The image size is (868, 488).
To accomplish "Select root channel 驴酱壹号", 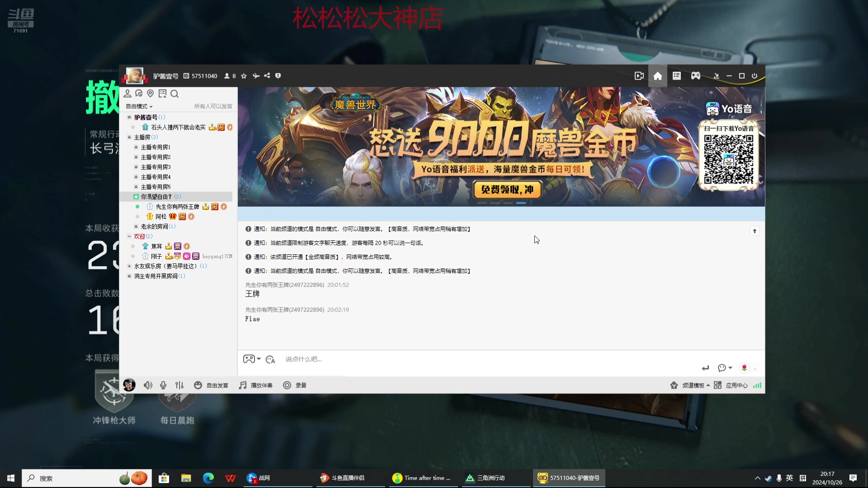I will [146, 117].
